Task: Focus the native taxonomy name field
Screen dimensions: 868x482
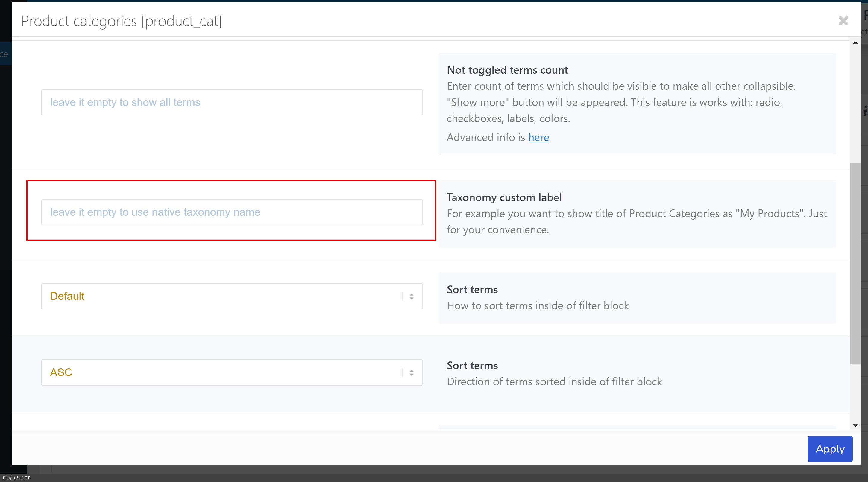Action: click(x=231, y=212)
